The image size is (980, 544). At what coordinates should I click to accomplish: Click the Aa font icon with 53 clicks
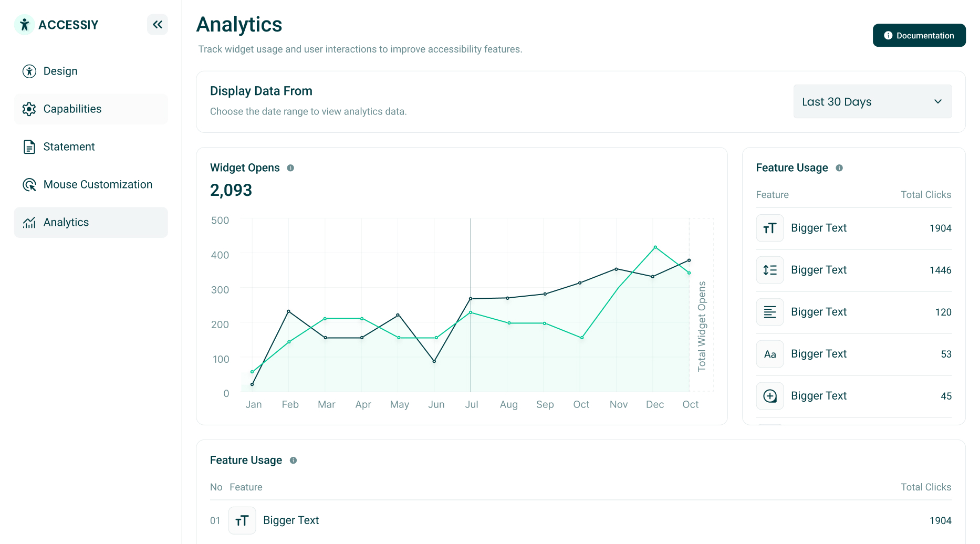(770, 354)
